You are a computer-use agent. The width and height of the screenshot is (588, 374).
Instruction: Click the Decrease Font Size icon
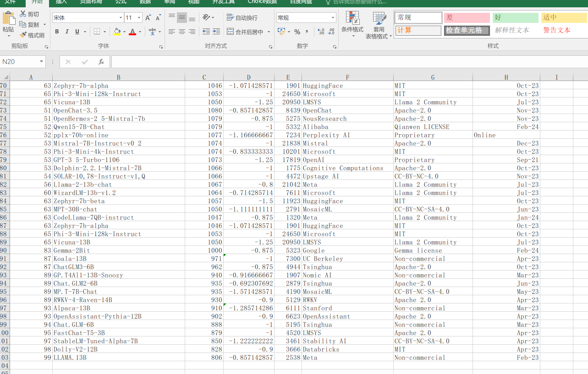(x=158, y=18)
